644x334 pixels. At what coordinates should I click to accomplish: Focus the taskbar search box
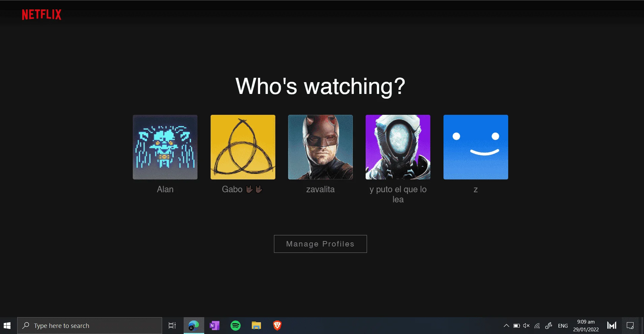coord(90,326)
